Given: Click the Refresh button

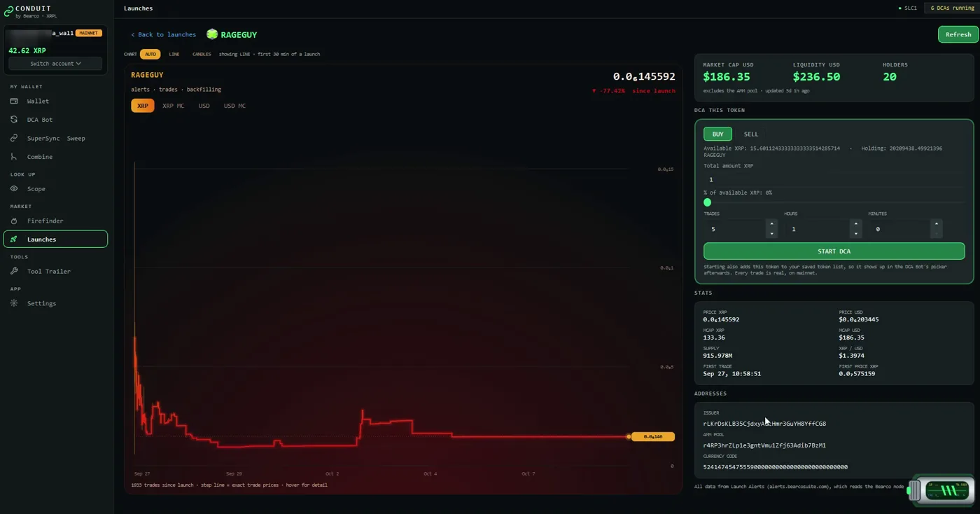Looking at the screenshot, I should [x=958, y=34].
